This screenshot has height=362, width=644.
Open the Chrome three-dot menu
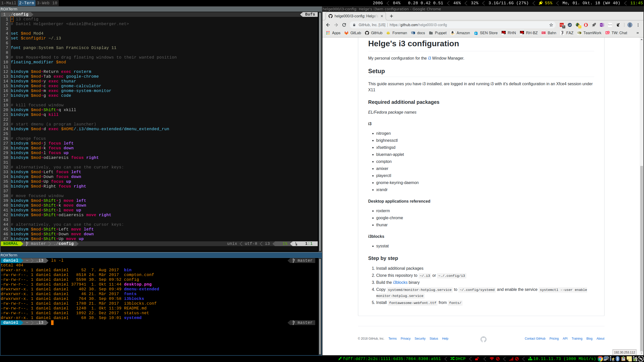638,25
